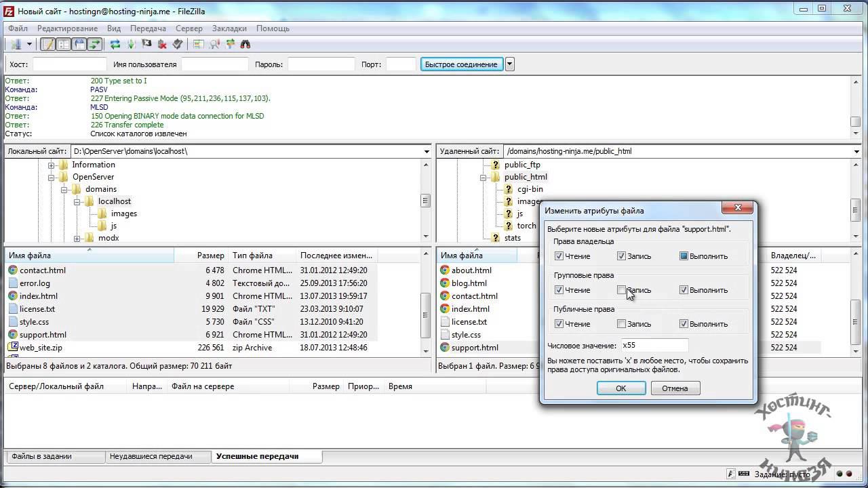Click the Отмена button
This screenshot has height=488, width=868.
tap(675, 388)
